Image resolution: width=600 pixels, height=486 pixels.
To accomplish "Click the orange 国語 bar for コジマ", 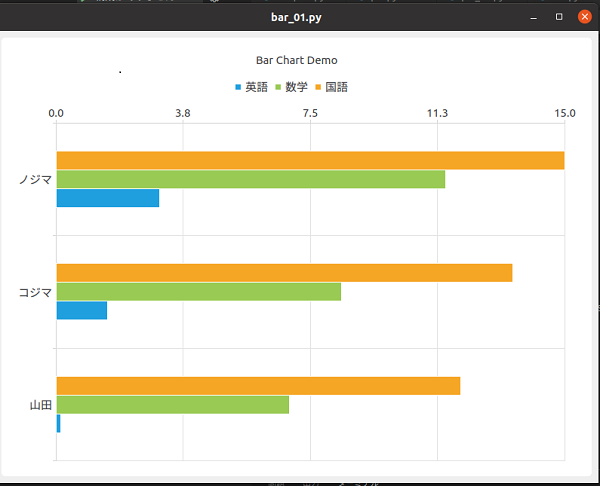I will (x=284, y=272).
